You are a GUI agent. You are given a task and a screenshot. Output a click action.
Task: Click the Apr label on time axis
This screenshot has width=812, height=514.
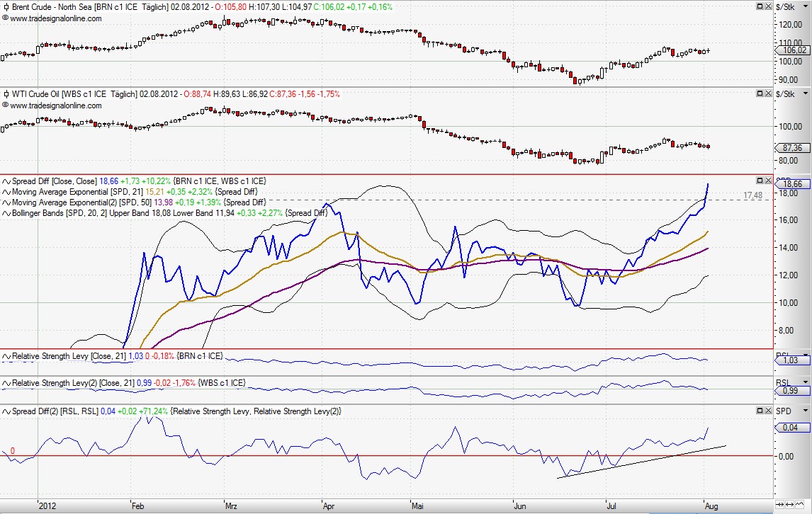tap(328, 506)
